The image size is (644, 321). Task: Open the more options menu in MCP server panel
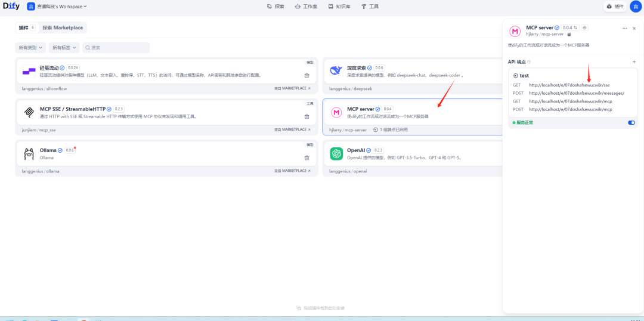[624, 28]
